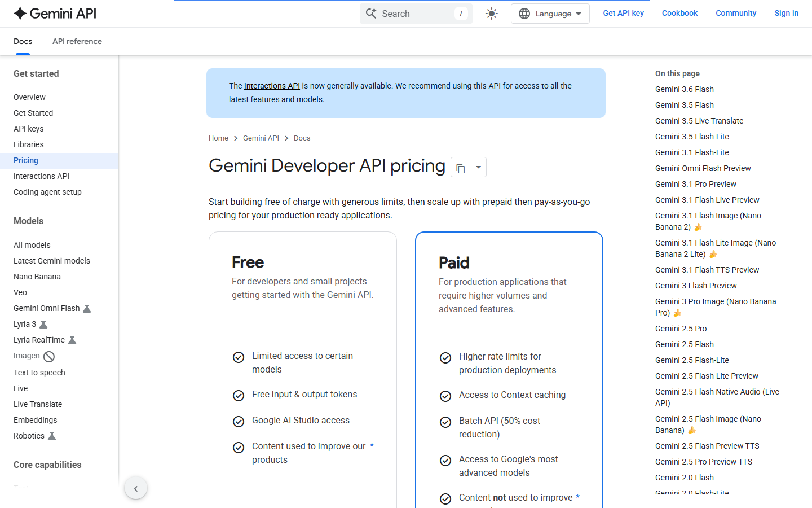Viewport: 812px width, 508px height.
Task: Follow the Interactions API link in banner
Action: pyautogui.click(x=272, y=86)
